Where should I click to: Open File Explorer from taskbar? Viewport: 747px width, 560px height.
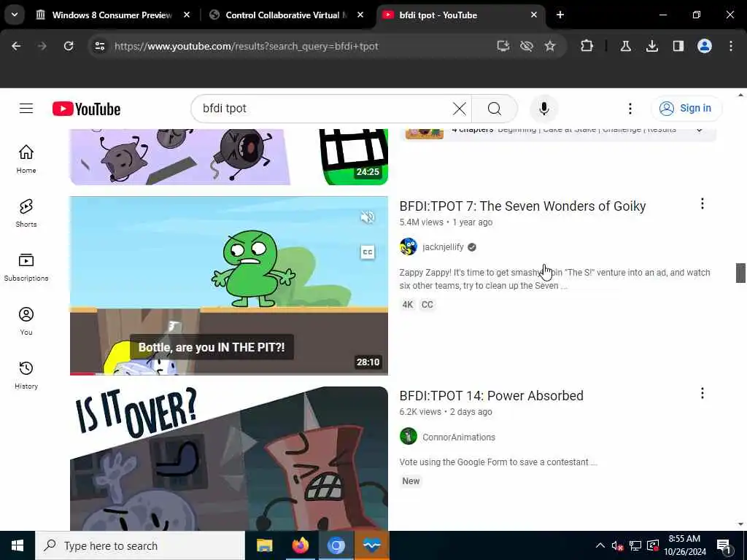[264, 545]
